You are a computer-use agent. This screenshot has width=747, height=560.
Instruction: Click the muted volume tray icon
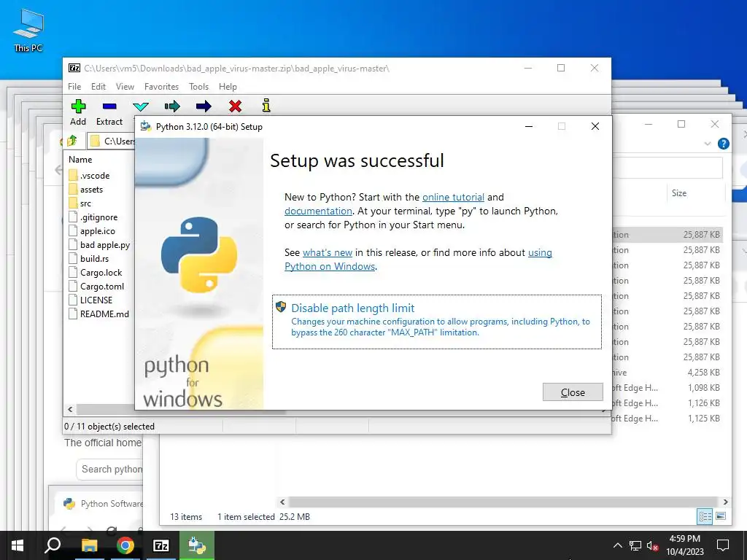pyautogui.click(x=652, y=545)
